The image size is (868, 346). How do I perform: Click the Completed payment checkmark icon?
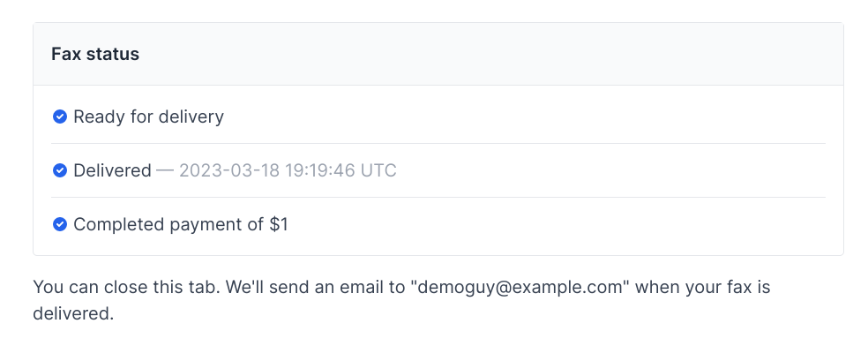tap(60, 224)
